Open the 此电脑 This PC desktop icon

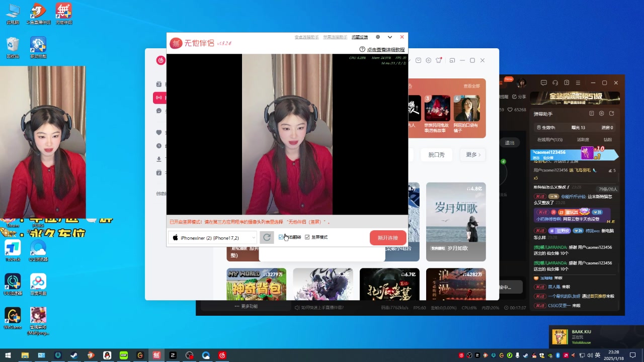13,14
